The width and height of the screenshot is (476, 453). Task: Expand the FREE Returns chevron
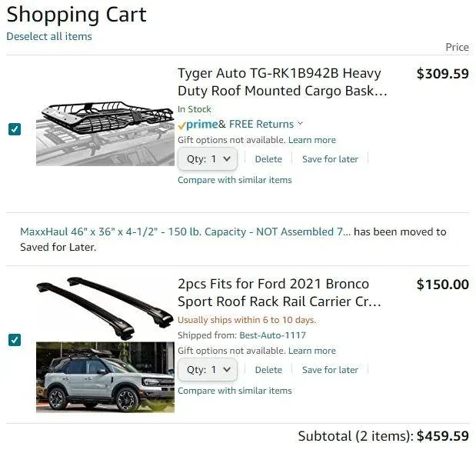pos(300,124)
